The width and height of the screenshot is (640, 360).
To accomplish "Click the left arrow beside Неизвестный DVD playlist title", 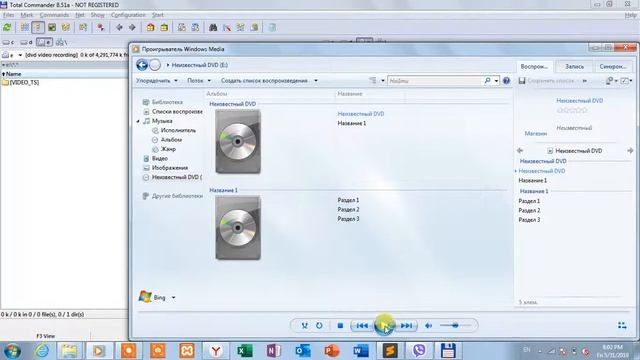I will (520, 151).
